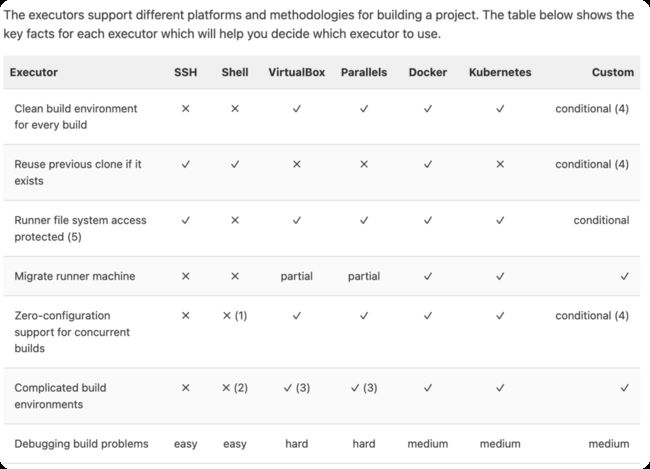Select the Docker column header

click(427, 72)
